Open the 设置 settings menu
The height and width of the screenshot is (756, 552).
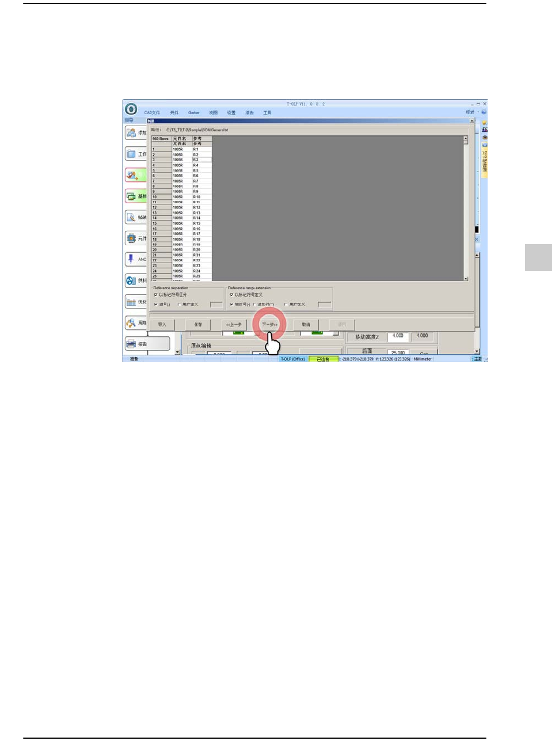[231, 113]
